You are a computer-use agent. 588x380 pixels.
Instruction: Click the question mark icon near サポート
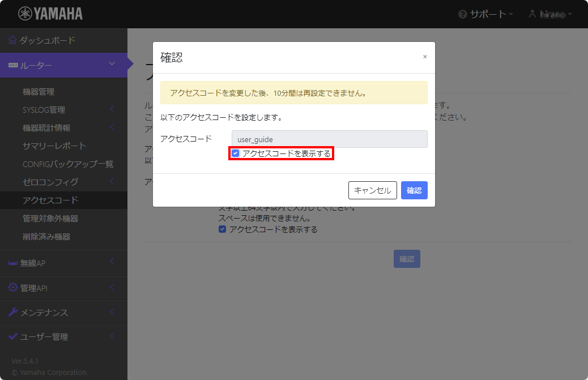463,14
